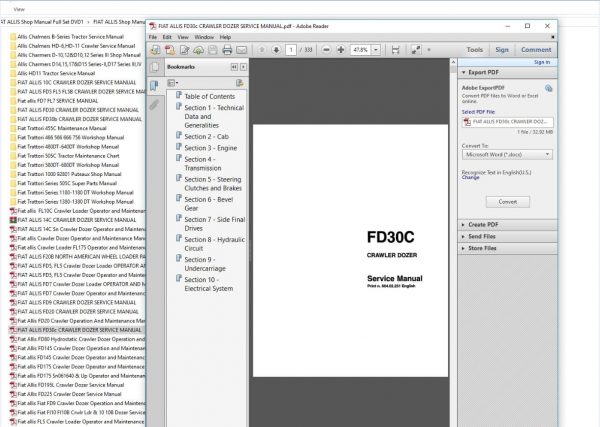
Task: Open the Window menu
Action: tap(204, 37)
